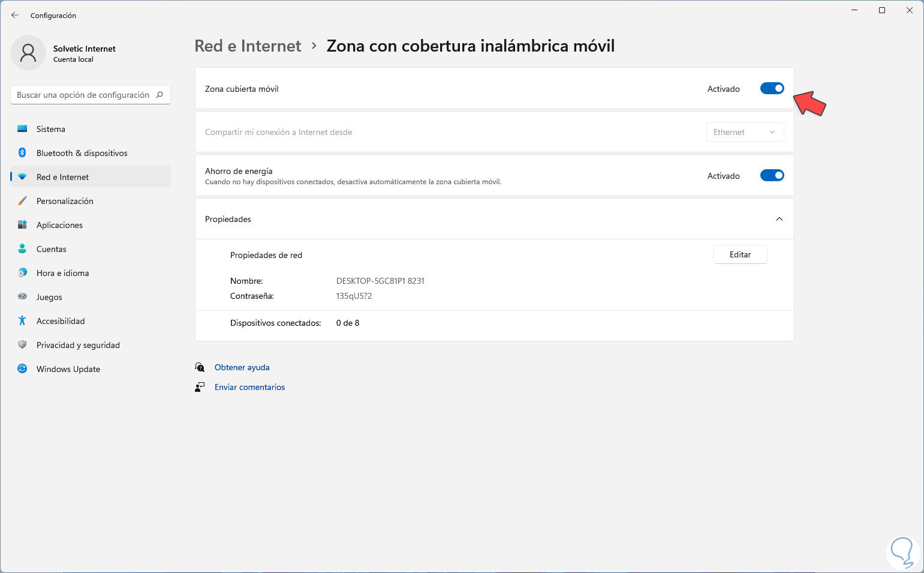Click the Windows Update icon in the sidebar

[22, 369]
